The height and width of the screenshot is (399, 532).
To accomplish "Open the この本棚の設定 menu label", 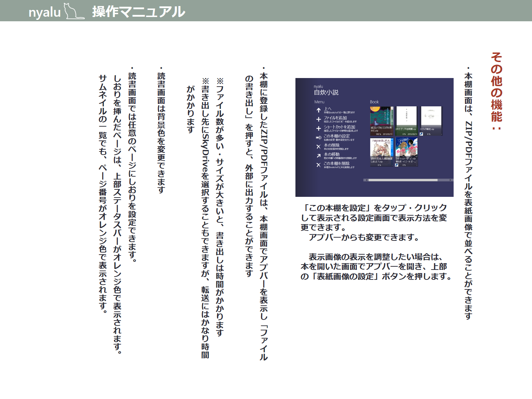I will click(337, 136).
